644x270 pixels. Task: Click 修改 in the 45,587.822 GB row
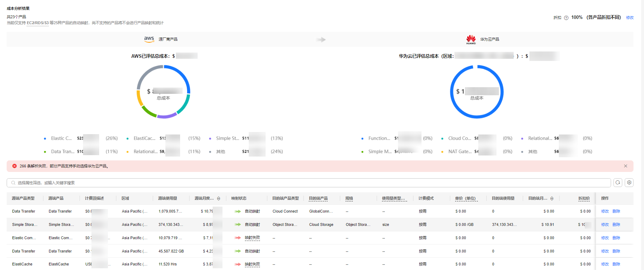[605, 251]
